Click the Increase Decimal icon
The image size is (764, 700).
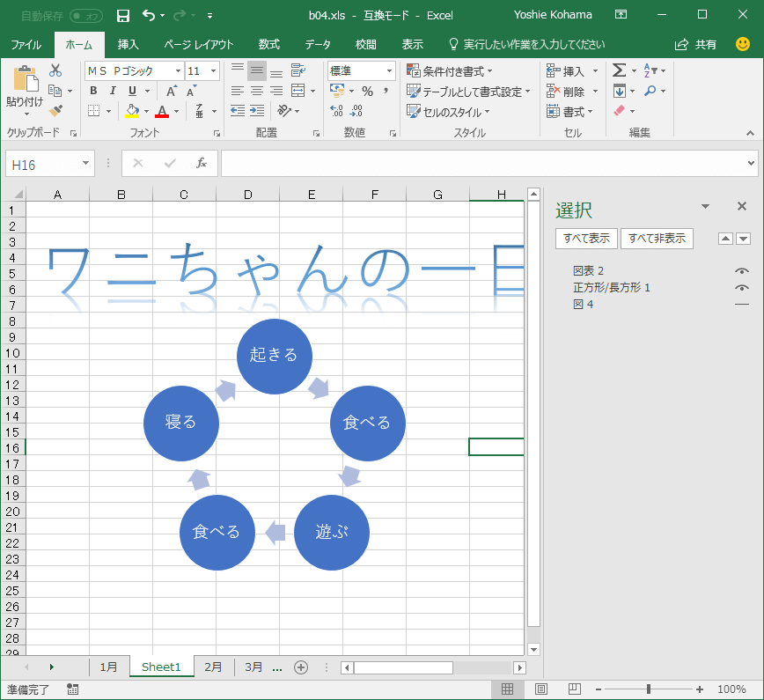coord(336,111)
